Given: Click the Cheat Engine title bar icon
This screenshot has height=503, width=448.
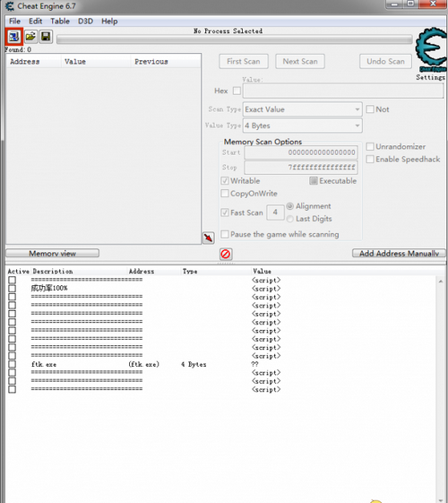Looking at the screenshot, I should point(10,5).
